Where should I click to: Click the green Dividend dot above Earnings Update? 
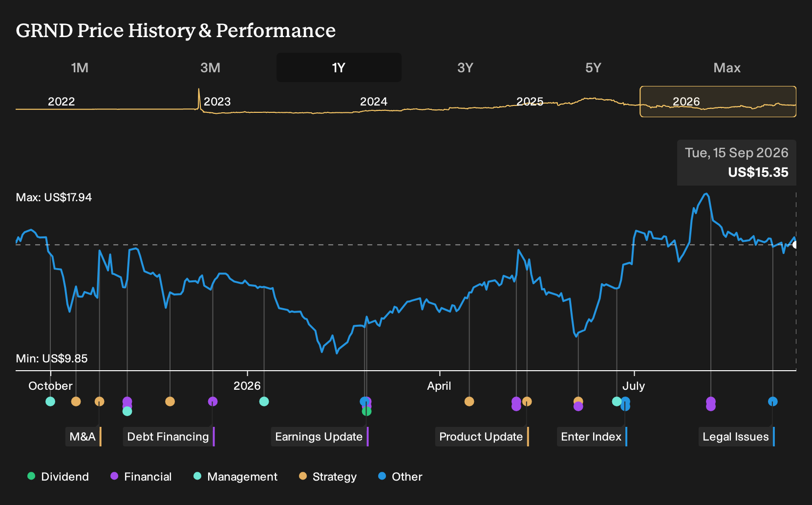(366, 411)
